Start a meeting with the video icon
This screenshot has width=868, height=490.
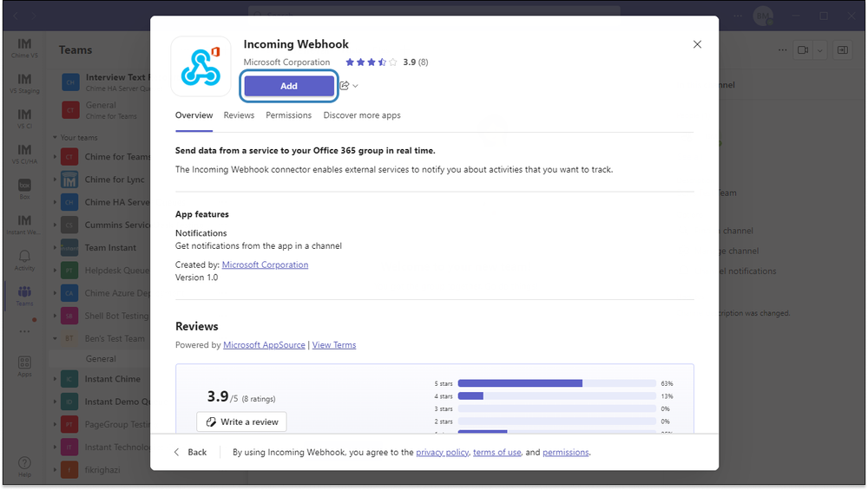click(x=803, y=49)
